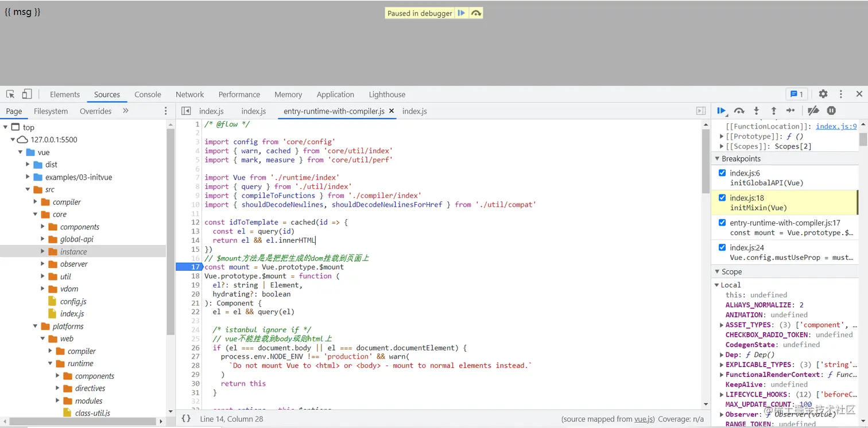
Task: Open the vue.js source mapped link
Action: tap(643, 419)
